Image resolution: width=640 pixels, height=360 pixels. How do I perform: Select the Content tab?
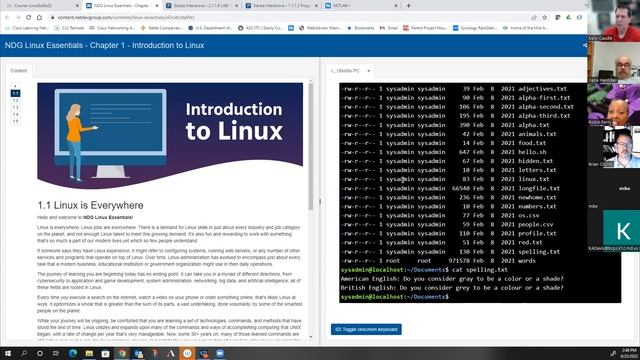click(x=19, y=71)
